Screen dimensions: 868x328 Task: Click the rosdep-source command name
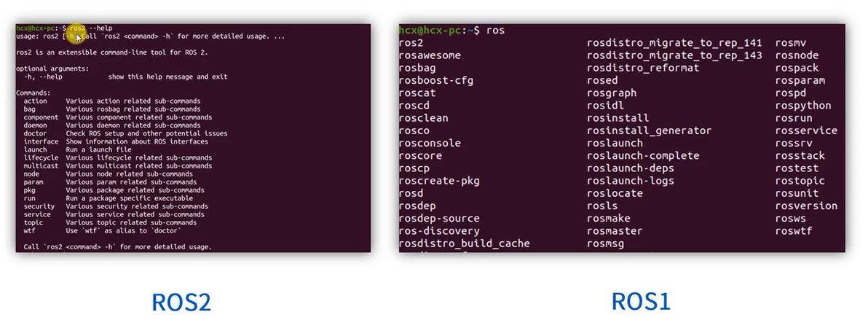coord(439,219)
